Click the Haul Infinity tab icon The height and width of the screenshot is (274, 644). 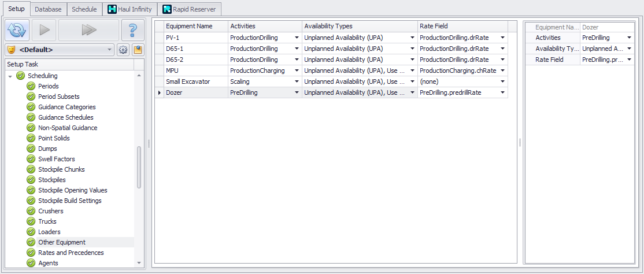click(112, 9)
